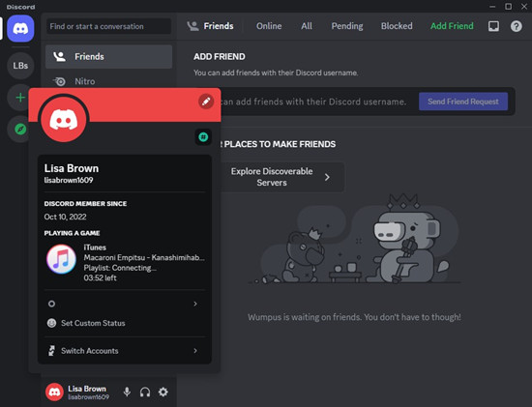Click the Oct 10, 2022 member date

coord(65,217)
